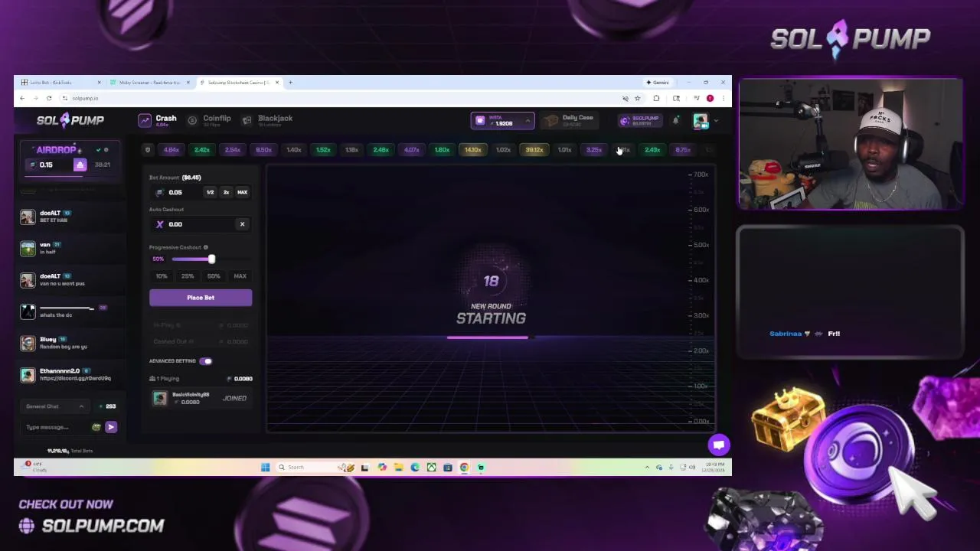Send the chat message
Viewport: 980px width, 551px height.
click(x=111, y=427)
